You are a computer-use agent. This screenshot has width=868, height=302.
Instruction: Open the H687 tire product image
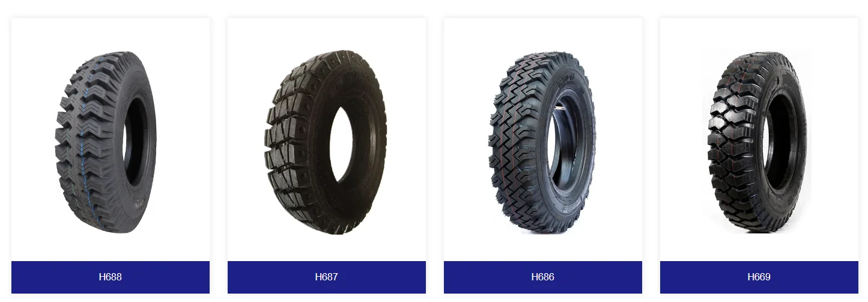[x=326, y=143]
